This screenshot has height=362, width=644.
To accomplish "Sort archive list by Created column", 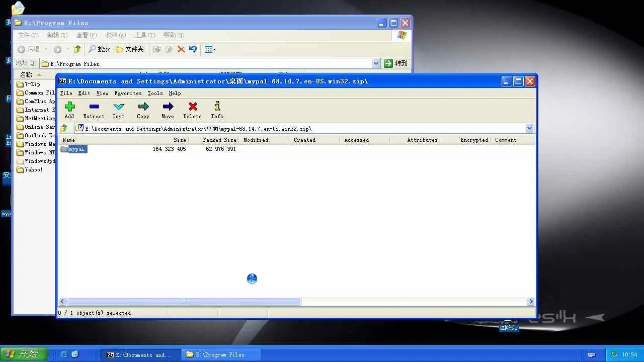I will (314, 140).
